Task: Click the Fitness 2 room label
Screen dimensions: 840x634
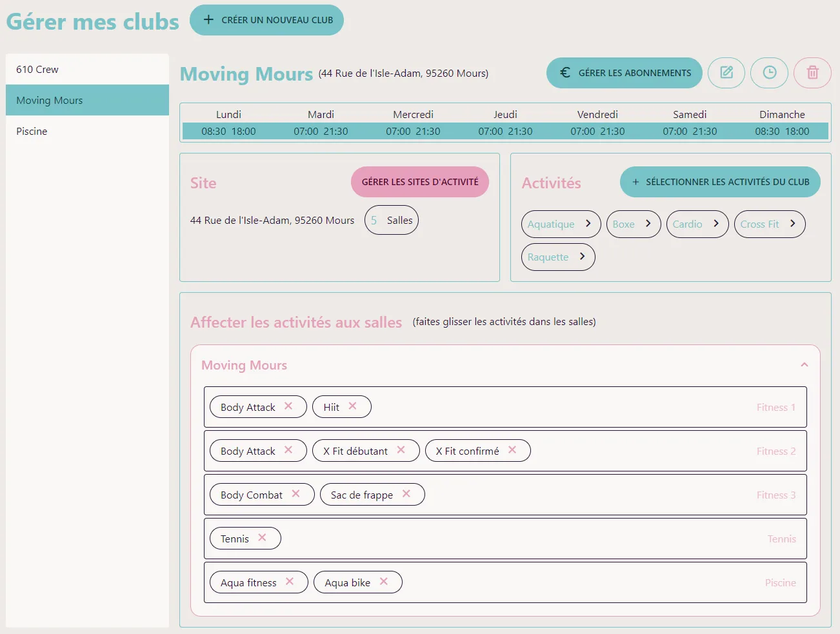Action: [776, 451]
